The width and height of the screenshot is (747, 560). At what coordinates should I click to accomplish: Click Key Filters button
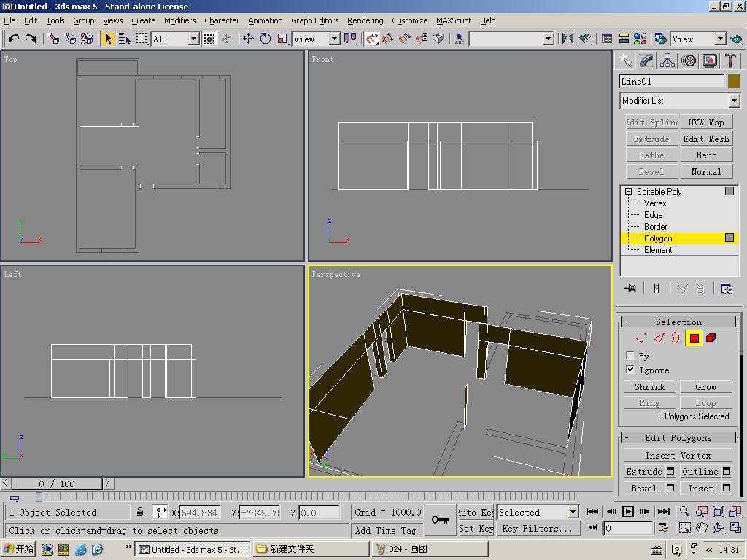coord(537,528)
